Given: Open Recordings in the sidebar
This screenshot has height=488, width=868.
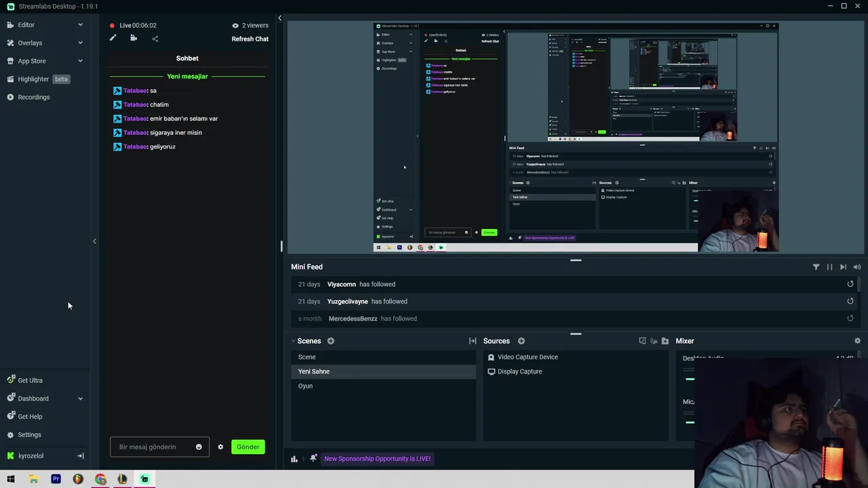Looking at the screenshot, I should 33,97.
